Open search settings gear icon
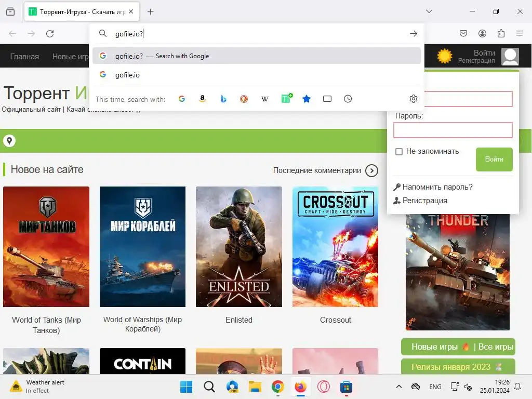The image size is (532, 399). [413, 99]
